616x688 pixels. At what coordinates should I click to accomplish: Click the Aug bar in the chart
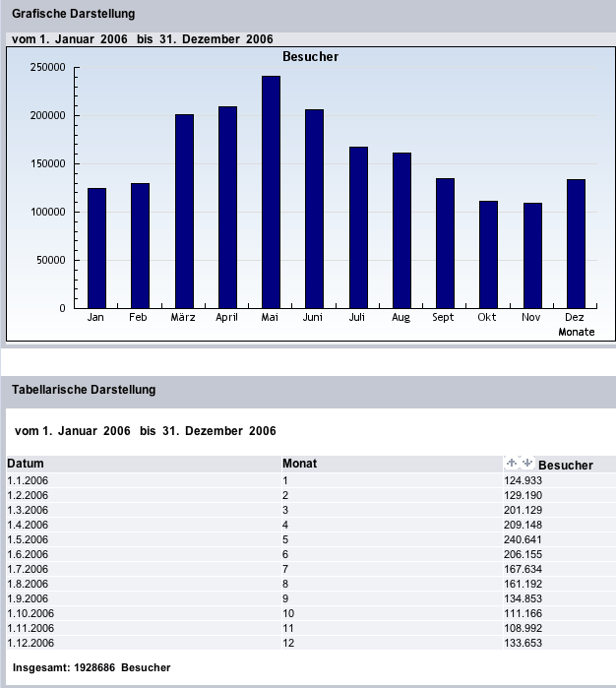(401, 230)
